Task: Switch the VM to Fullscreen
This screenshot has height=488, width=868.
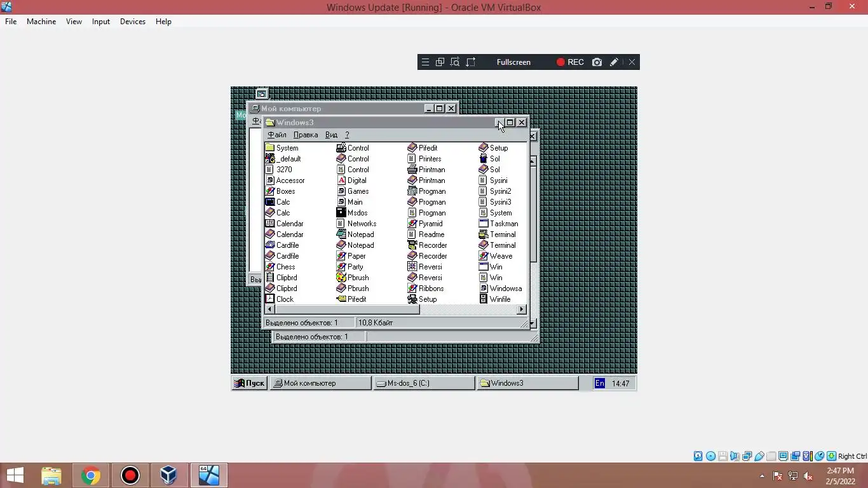Action: (x=513, y=62)
